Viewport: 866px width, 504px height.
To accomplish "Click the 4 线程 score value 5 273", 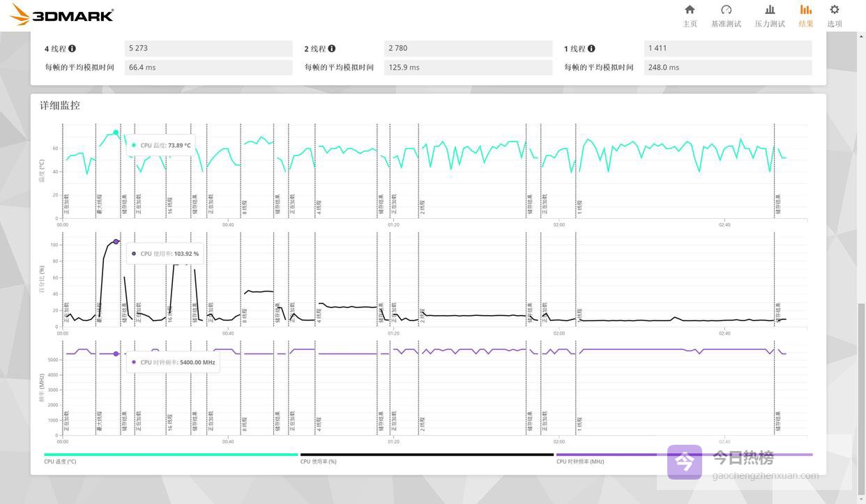I will pos(208,48).
